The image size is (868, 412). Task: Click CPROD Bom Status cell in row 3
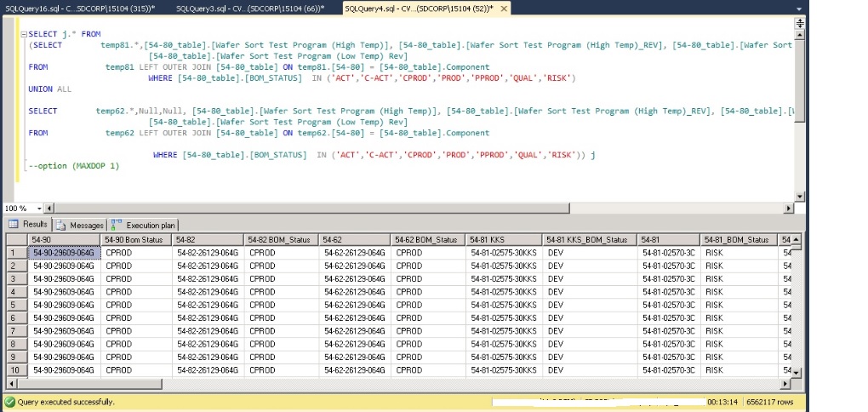click(136, 278)
